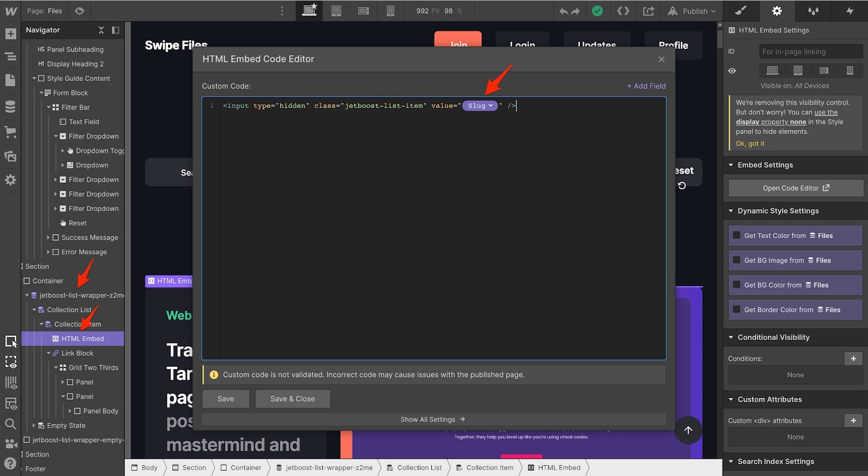Enable Get BG Color from Files
Screen dimensions: 868x476
point(737,285)
